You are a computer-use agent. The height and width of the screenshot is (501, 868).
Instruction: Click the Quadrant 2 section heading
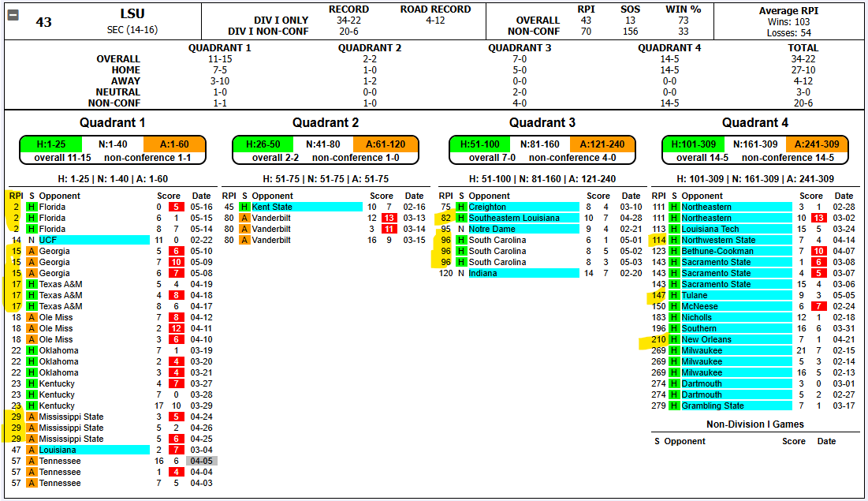click(326, 122)
